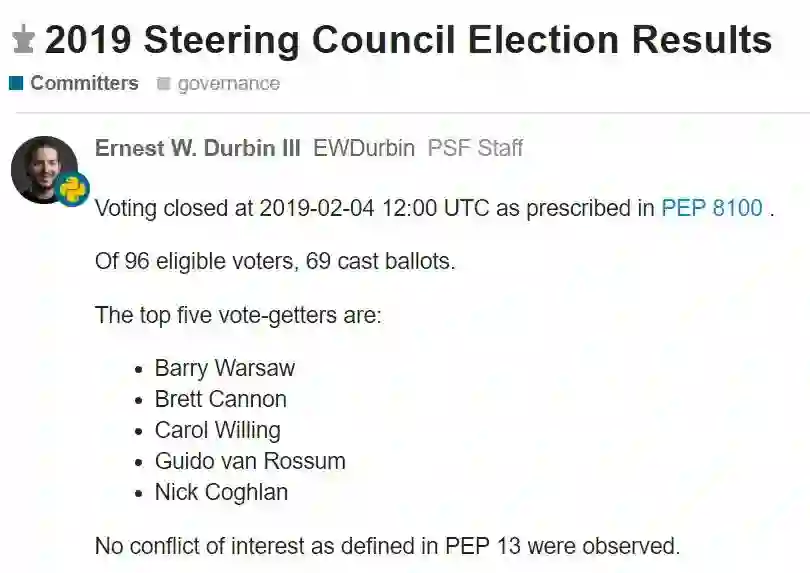The image size is (810, 573).
Task: Click the '96 eligible voters' sentence
Action: pos(275,262)
